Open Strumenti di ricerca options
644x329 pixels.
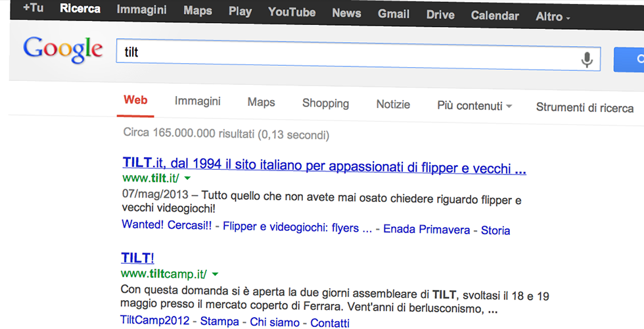tap(584, 108)
